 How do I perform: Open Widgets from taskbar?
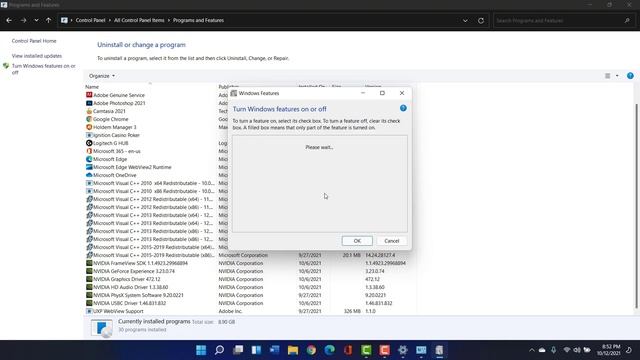(x=256, y=350)
